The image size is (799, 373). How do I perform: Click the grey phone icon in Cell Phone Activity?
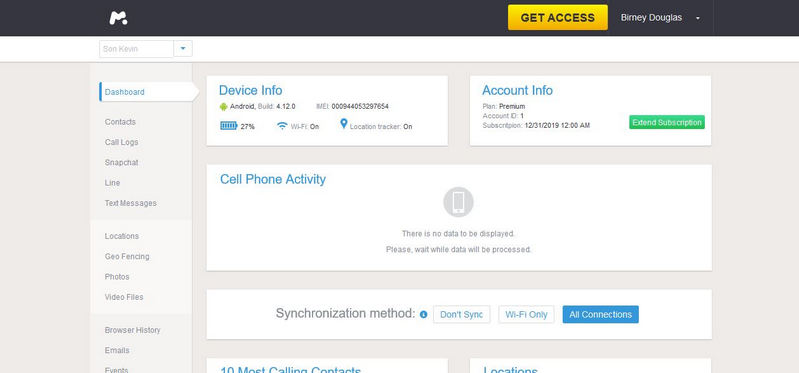tap(458, 202)
